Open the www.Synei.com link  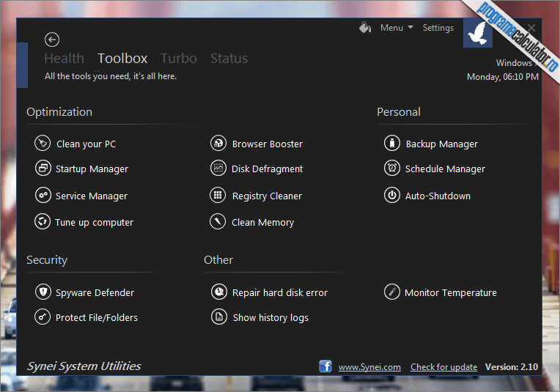pos(369,367)
